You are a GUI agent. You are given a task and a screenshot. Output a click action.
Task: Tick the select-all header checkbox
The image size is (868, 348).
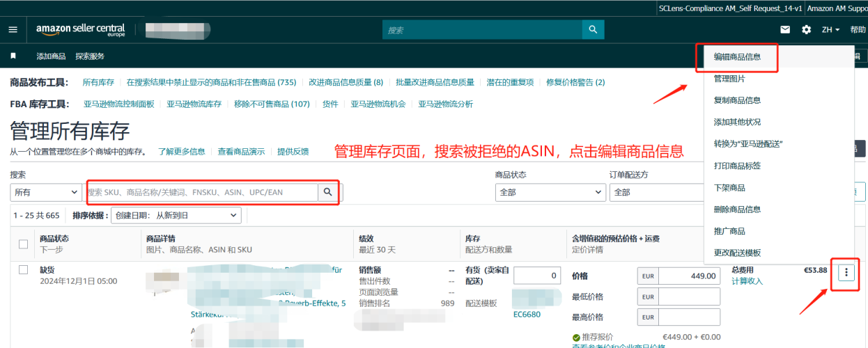tap(24, 244)
